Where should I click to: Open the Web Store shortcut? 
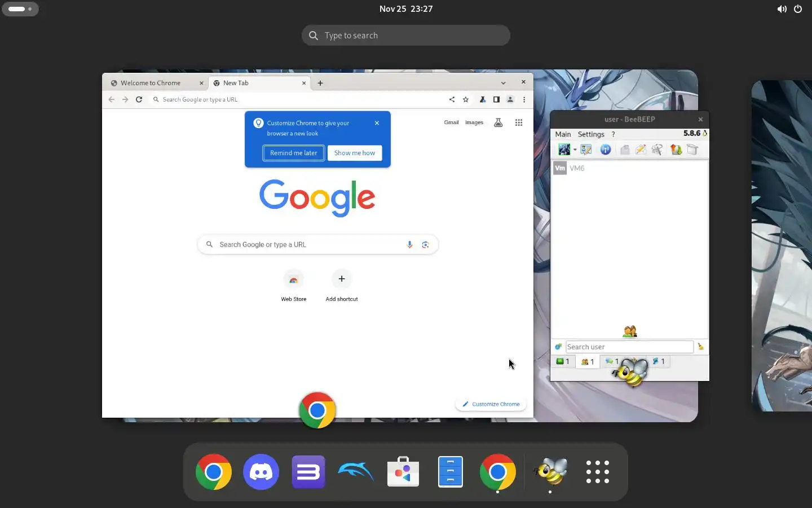pyautogui.click(x=294, y=286)
